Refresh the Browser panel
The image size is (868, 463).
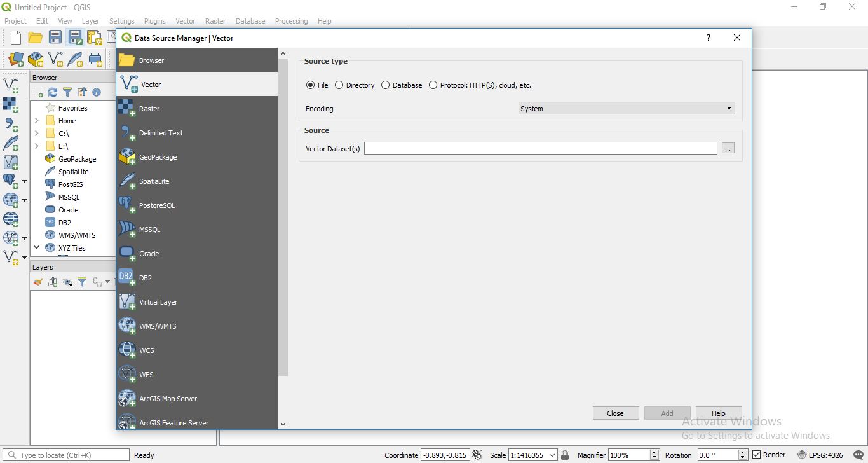[53, 92]
